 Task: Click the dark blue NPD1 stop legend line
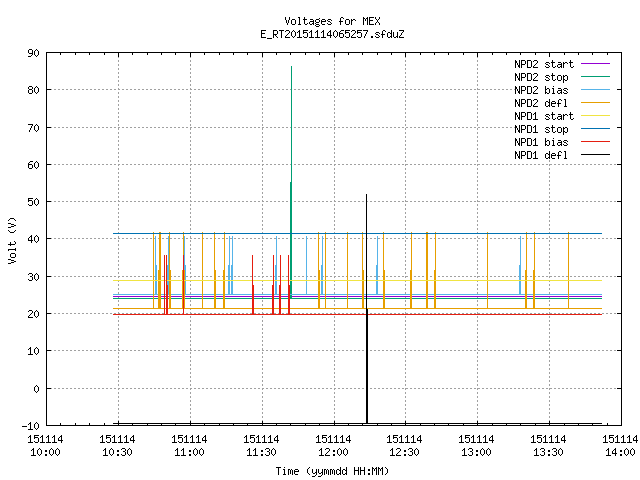pos(595,129)
